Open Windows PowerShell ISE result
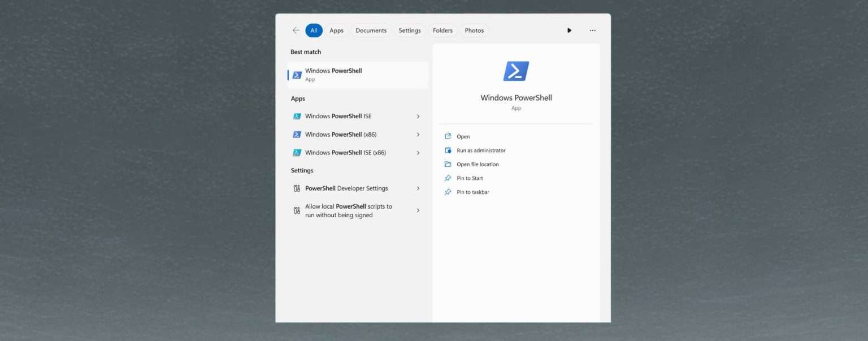The image size is (868, 341). pos(358,116)
